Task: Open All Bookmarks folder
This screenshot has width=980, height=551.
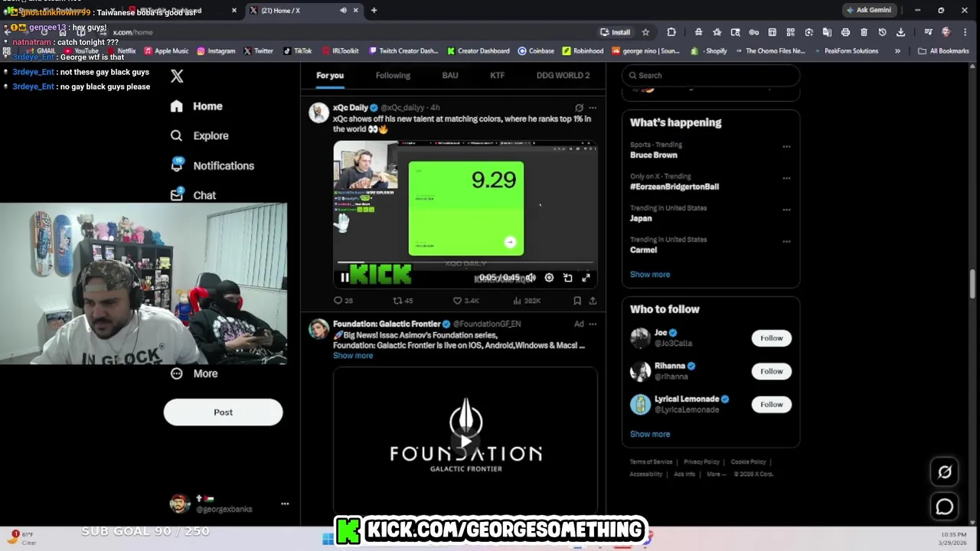Action: pos(943,51)
